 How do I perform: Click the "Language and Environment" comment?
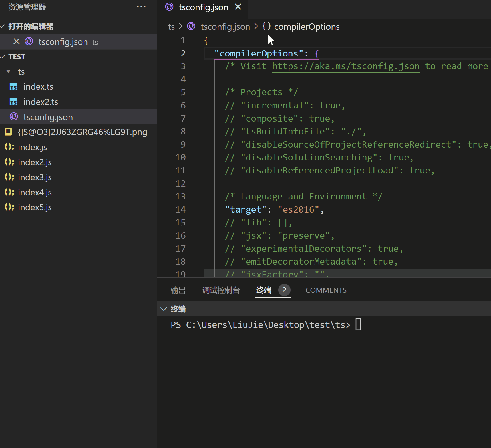[x=303, y=196]
